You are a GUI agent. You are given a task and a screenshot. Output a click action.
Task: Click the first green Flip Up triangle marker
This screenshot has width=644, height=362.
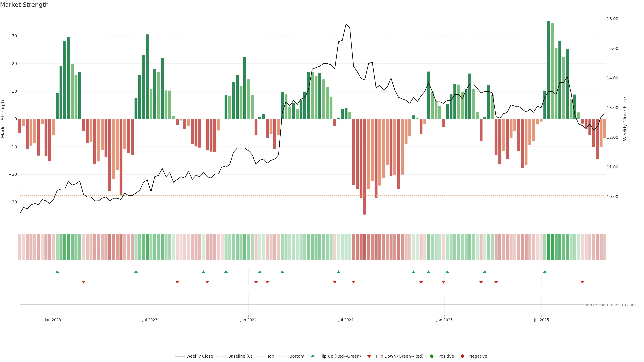tap(57, 272)
